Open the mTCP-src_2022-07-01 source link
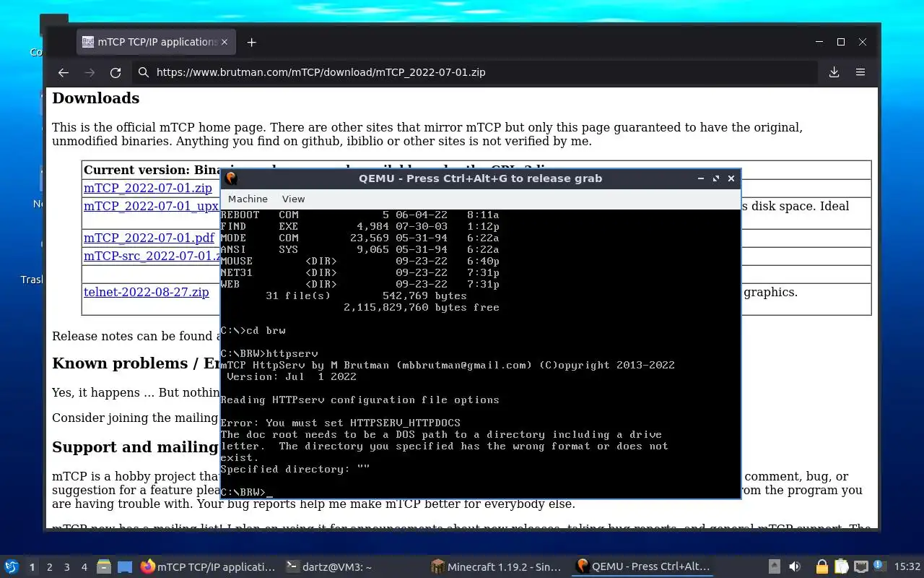This screenshot has height=578, width=924. [x=152, y=256]
